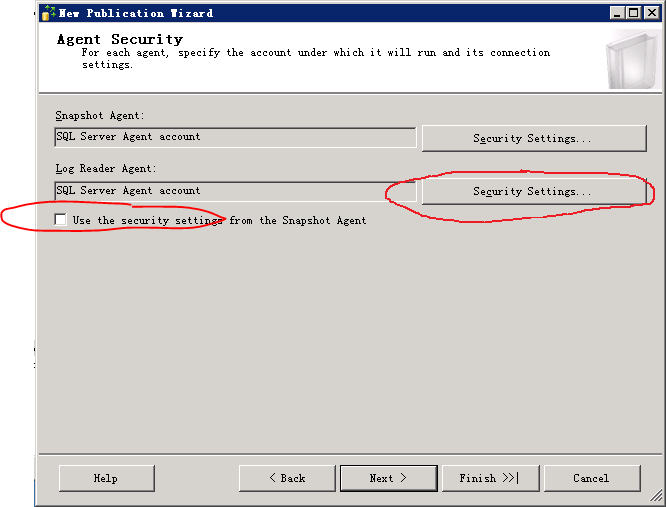This screenshot has height=507, width=666.
Task: Maximize the New Publication Wizard window
Action: click(x=633, y=13)
